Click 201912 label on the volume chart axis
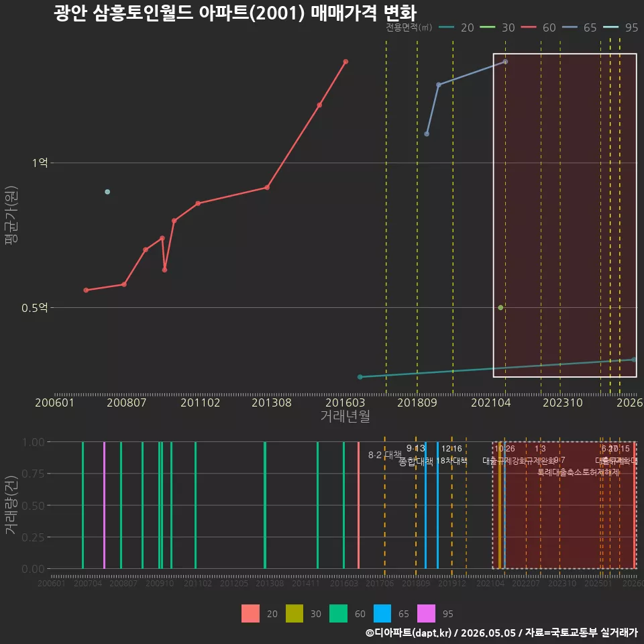644x644 pixels. tap(451, 583)
